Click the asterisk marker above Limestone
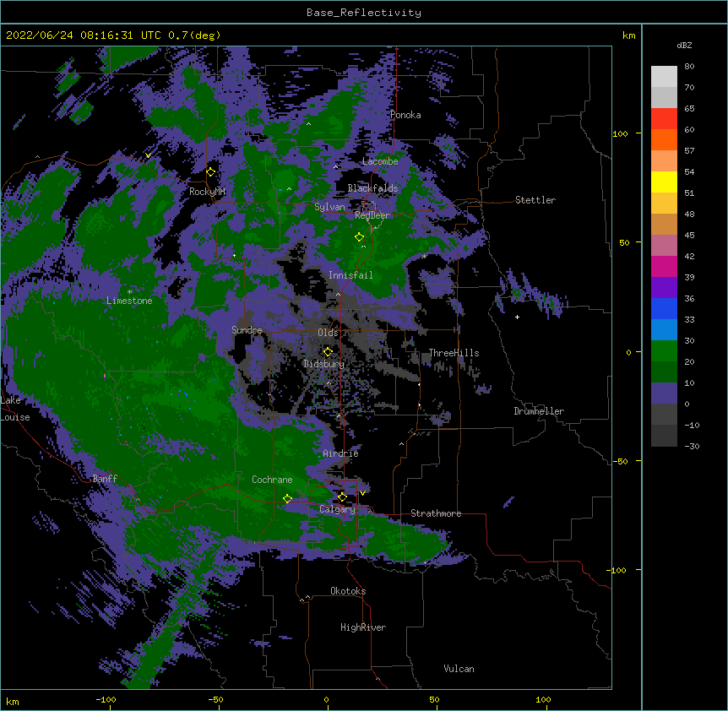The width and height of the screenshot is (728, 711). click(x=130, y=292)
